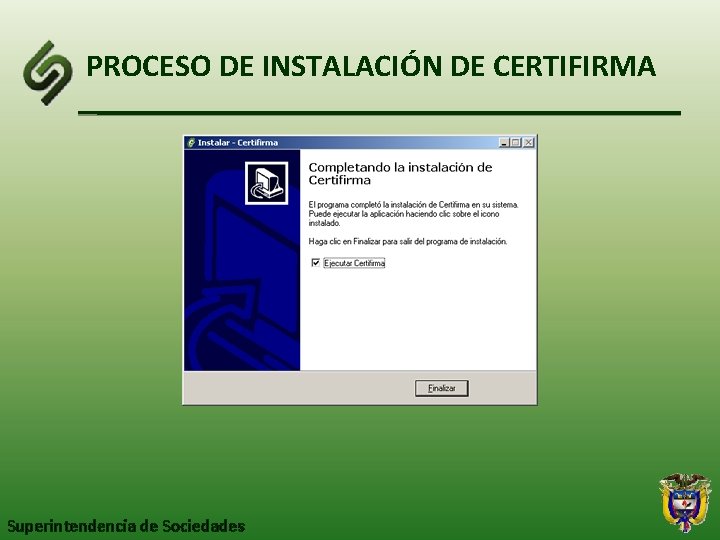Click the Finalizar button
The width and height of the screenshot is (720, 540).
point(441,388)
